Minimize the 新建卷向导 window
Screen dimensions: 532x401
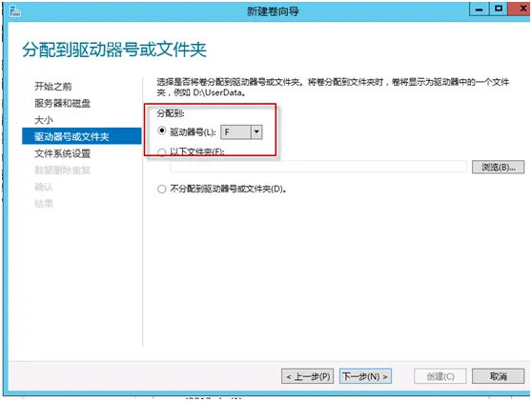[479, 10]
